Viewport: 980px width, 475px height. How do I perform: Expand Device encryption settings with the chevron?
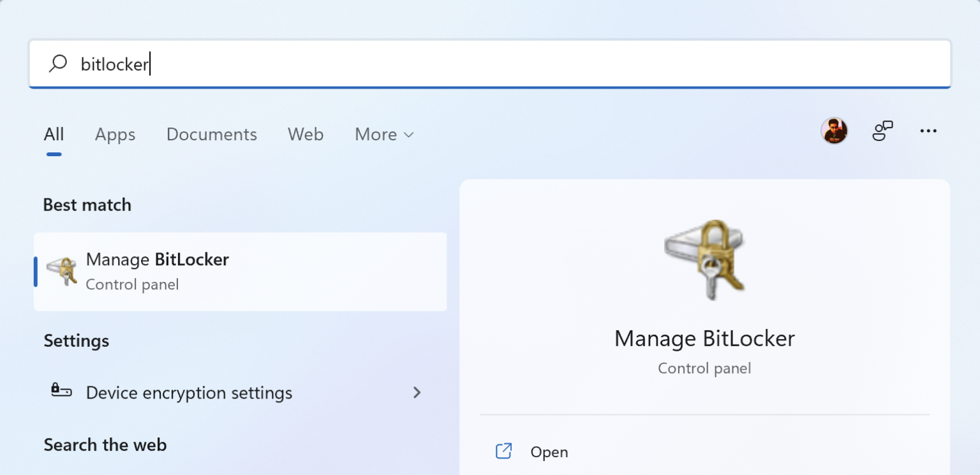pos(417,393)
